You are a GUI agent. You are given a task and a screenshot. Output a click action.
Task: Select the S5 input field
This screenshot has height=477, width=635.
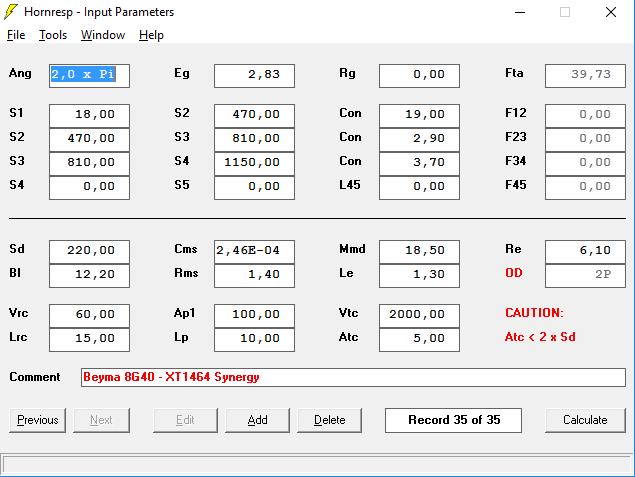(254, 187)
